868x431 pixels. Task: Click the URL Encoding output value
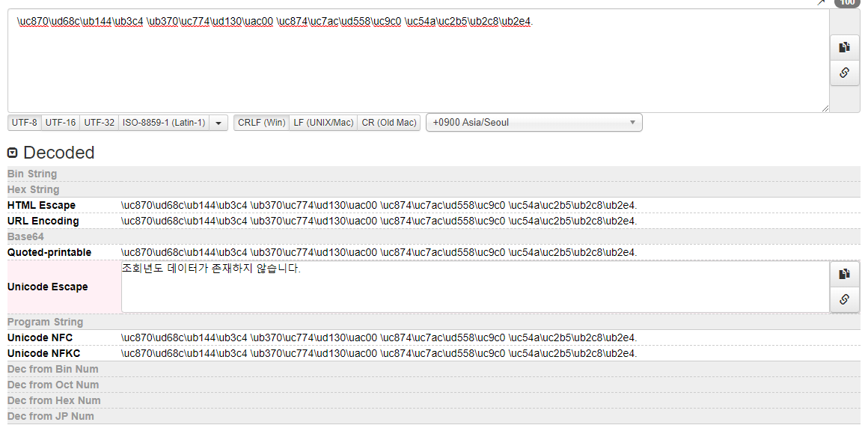(x=379, y=221)
